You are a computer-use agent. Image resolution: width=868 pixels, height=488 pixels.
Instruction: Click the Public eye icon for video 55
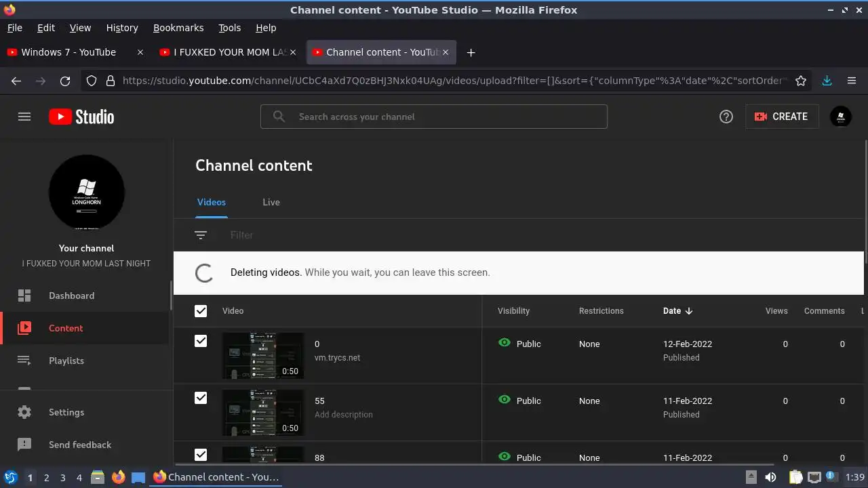point(505,400)
